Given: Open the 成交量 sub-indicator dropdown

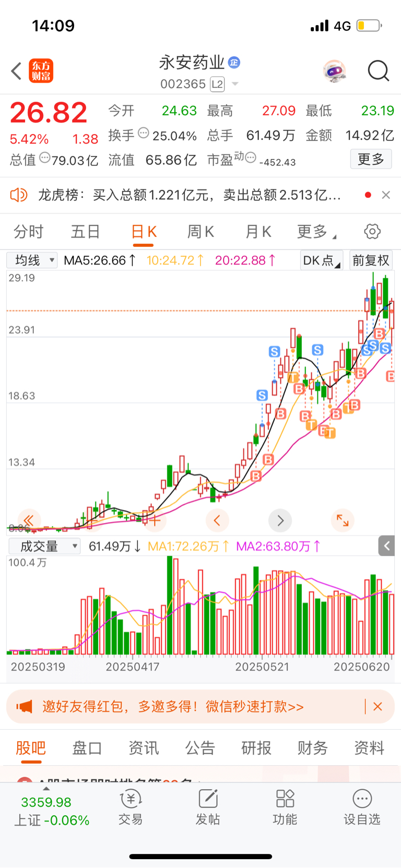Looking at the screenshot, I should point(44,546).
